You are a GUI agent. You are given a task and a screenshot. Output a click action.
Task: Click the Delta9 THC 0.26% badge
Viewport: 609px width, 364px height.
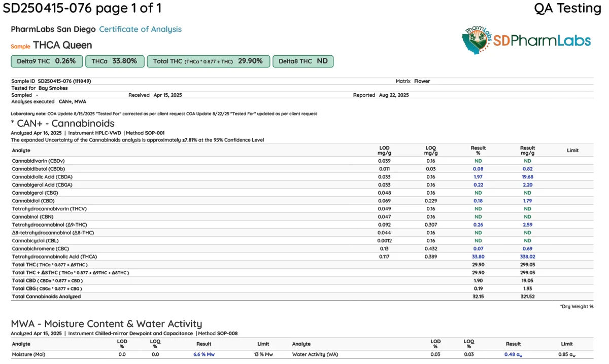pyautogui.click(x=47, y=61)
